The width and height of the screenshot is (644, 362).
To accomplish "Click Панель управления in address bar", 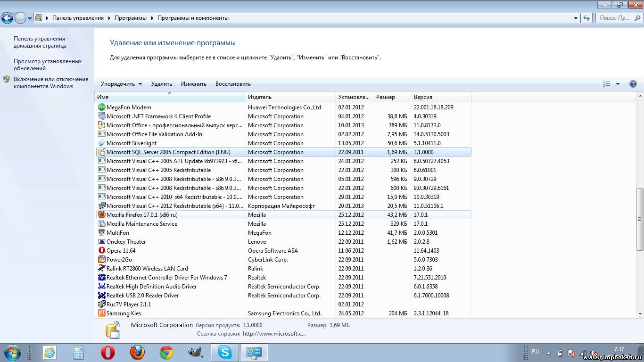I will 78,18.
